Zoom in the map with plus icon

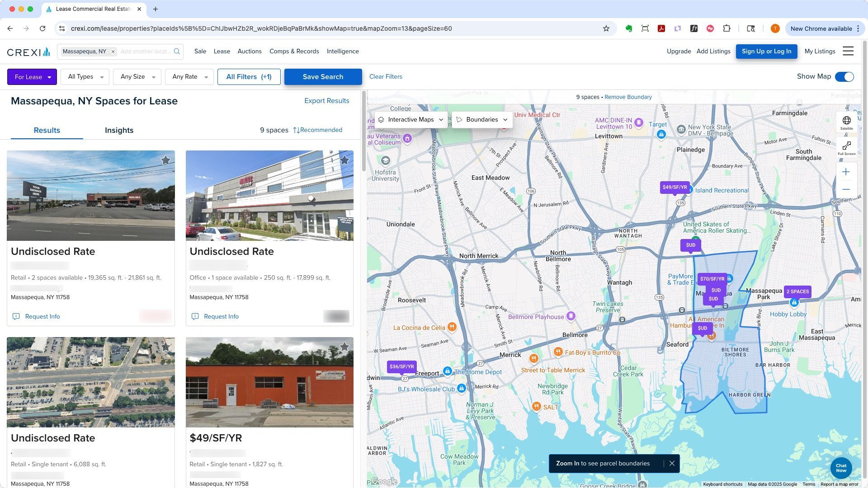(x=846, y=172)
